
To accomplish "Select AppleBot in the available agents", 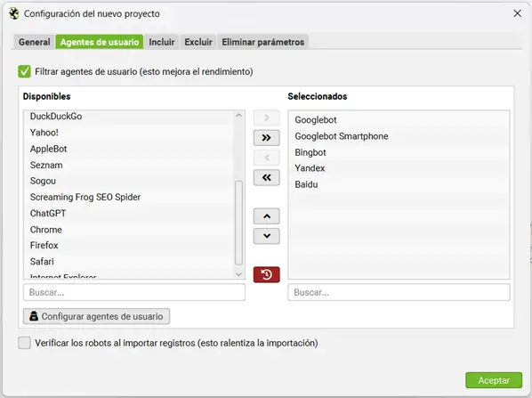I will click(129, 149).
